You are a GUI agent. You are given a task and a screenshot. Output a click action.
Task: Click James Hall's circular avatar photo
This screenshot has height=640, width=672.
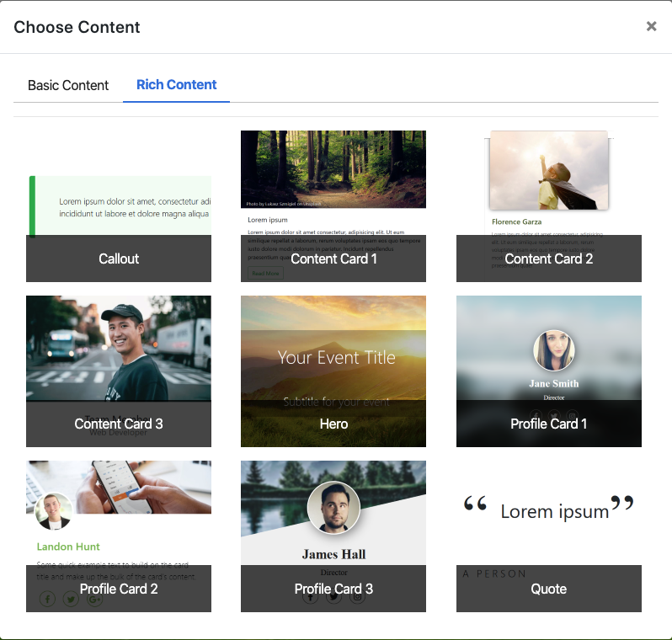(333, 508)
